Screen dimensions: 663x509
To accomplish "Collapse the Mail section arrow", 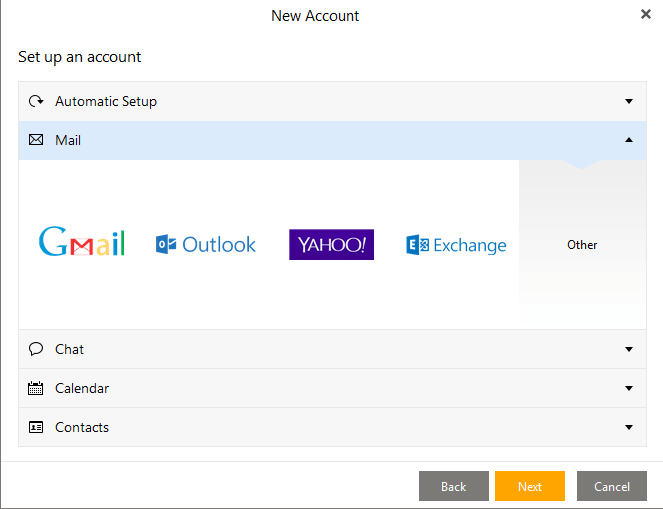I will click(x=629, y=140).
